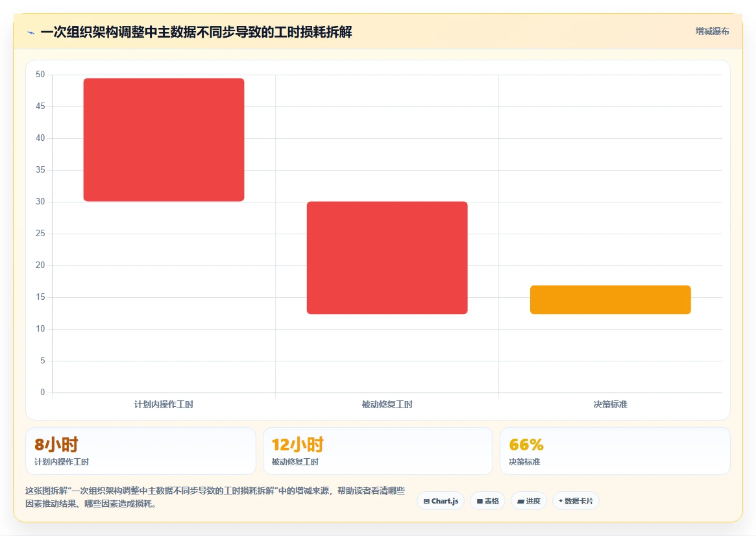
Task: Click the y-axis tick label 30
Action: 40,201
